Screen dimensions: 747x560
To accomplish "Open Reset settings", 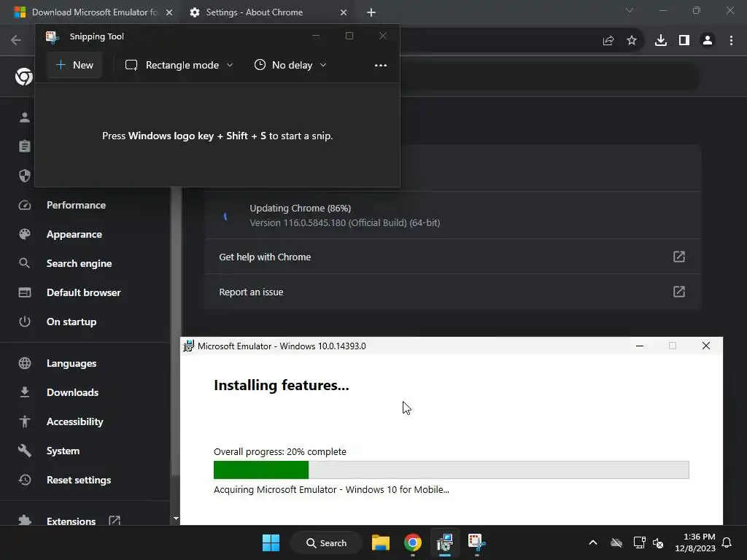I will click(x=79, y=480).
